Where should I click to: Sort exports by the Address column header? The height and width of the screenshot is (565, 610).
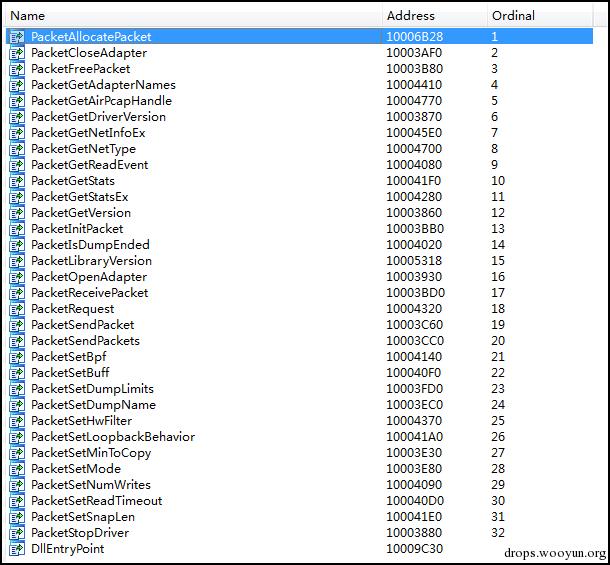click(x=435, y=16)
